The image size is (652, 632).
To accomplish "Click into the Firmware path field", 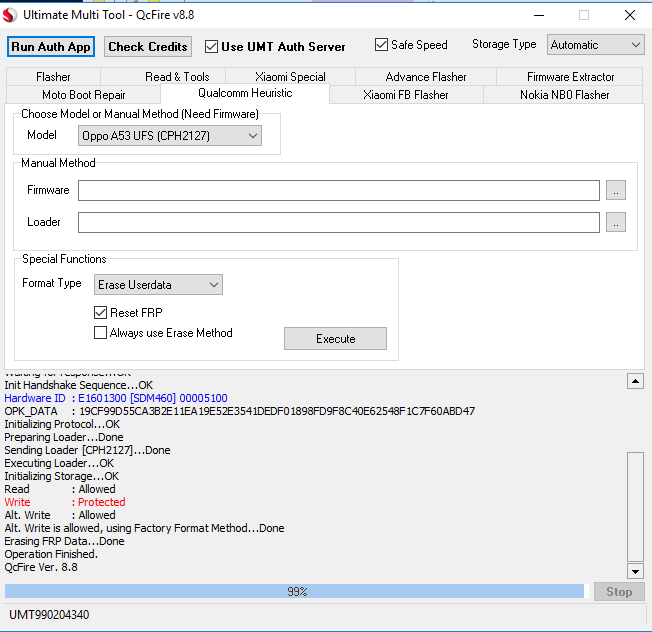I will 338,191.
